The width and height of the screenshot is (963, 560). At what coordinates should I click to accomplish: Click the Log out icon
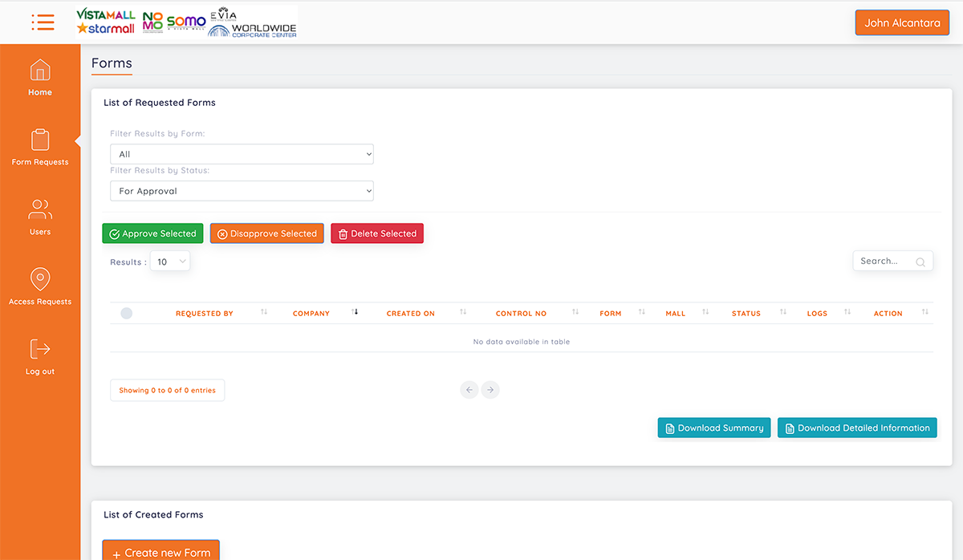click(x=40, y=349)
